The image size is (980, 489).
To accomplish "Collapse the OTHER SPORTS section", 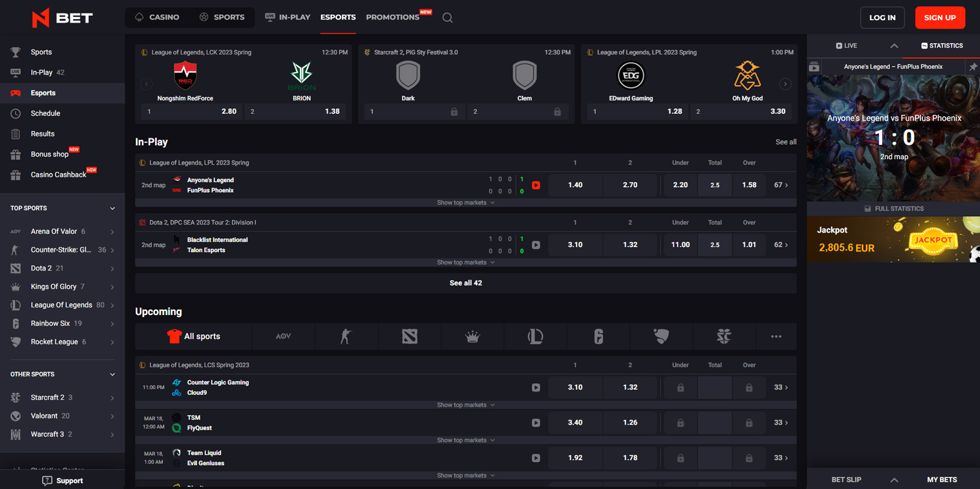I will point(112,374).
